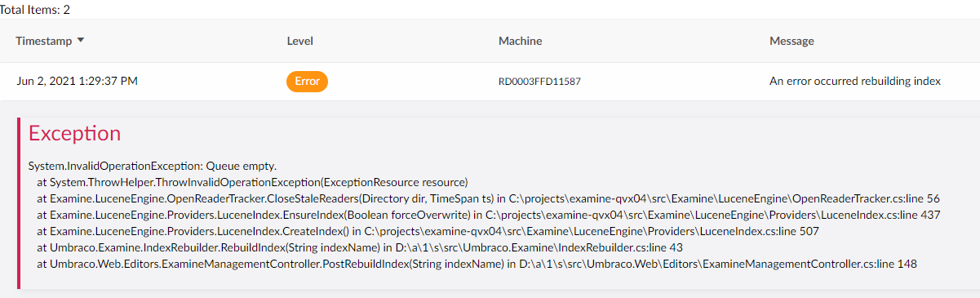
Task: Click the orange Error level badge
Action: click(x=307, y=82)
